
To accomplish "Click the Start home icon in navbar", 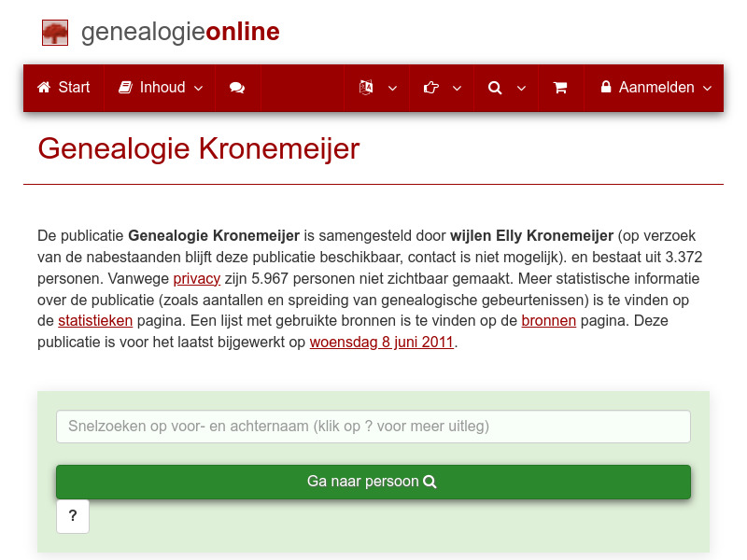I will coord(44,87).
